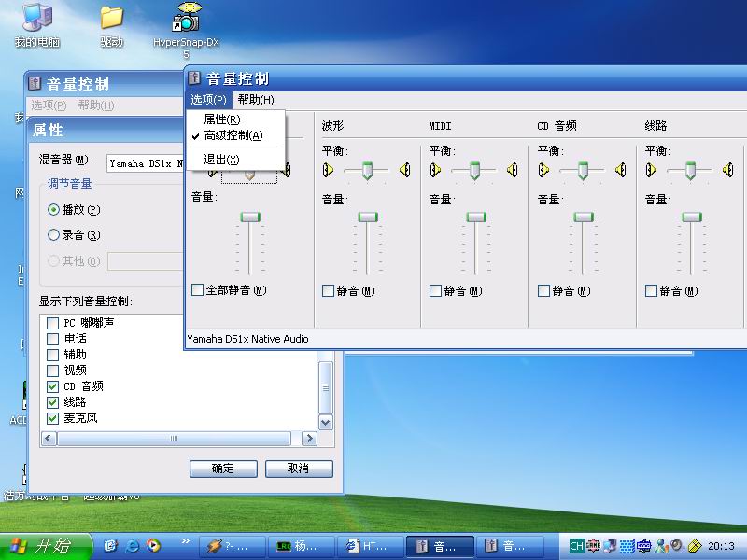Enable 视频 checkbox in list

click(x=53, y=371)
